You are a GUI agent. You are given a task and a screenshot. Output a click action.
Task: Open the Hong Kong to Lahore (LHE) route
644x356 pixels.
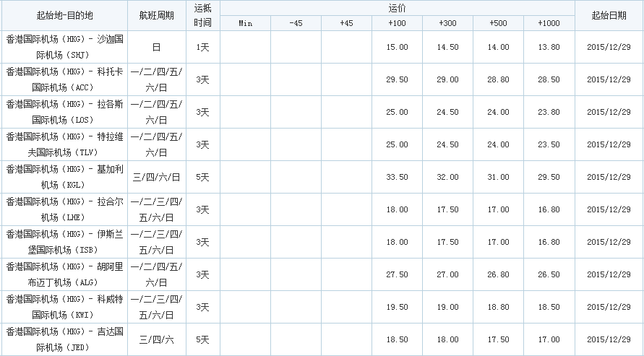pyautogui.click(x=64, y=209)
